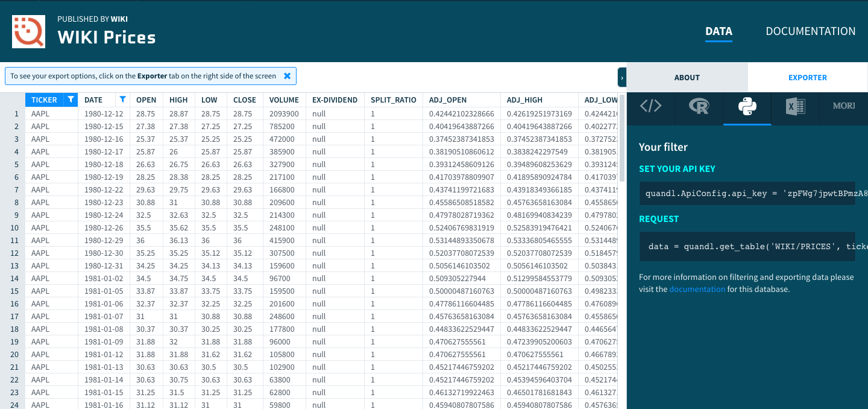Select the Python export icon
This screenshot has width=868, height=409.
coord(747,107)
